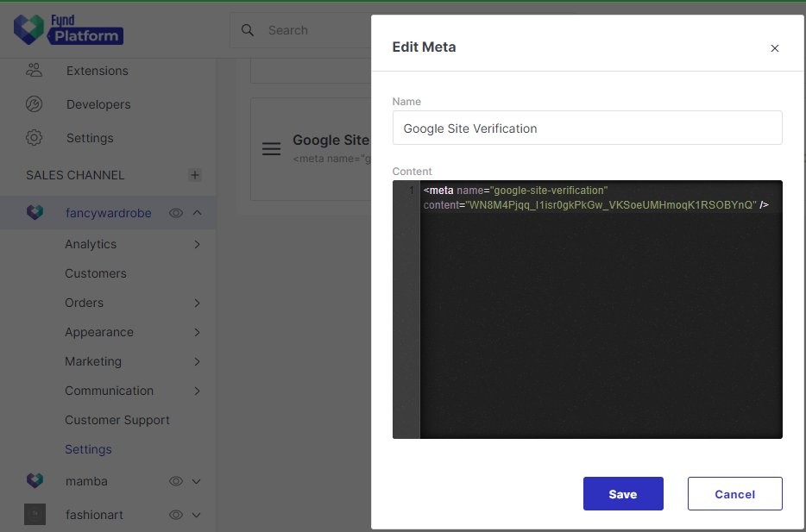
Task: Select the fashionart sales channel
Action: coord(94,515)
